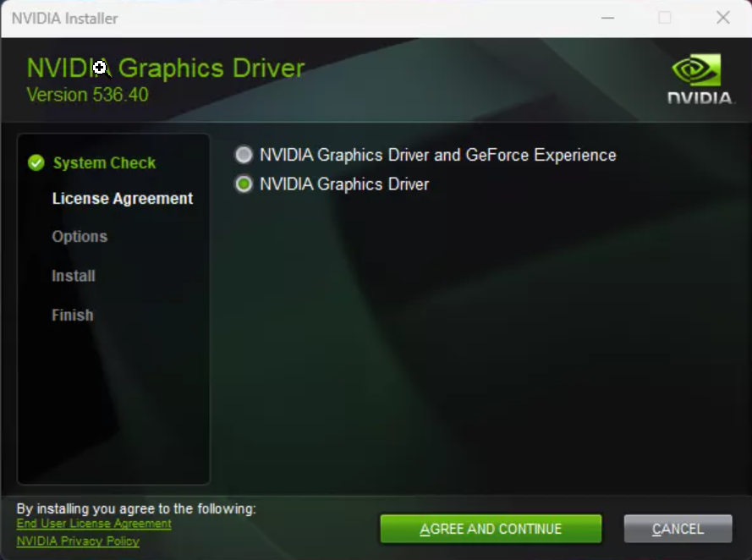This screenshot has height=560, width=752.
Task: Click the 'By installing you agree' text
Action: (x=135, y=508)
